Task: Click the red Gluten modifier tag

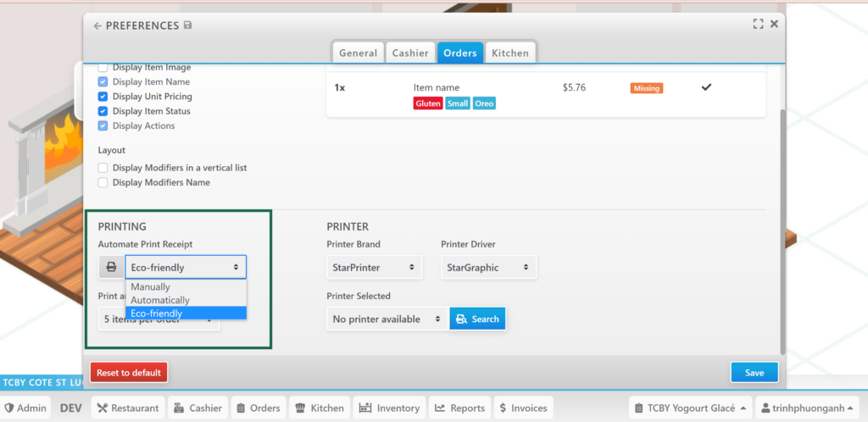Action: coord(428,103)
